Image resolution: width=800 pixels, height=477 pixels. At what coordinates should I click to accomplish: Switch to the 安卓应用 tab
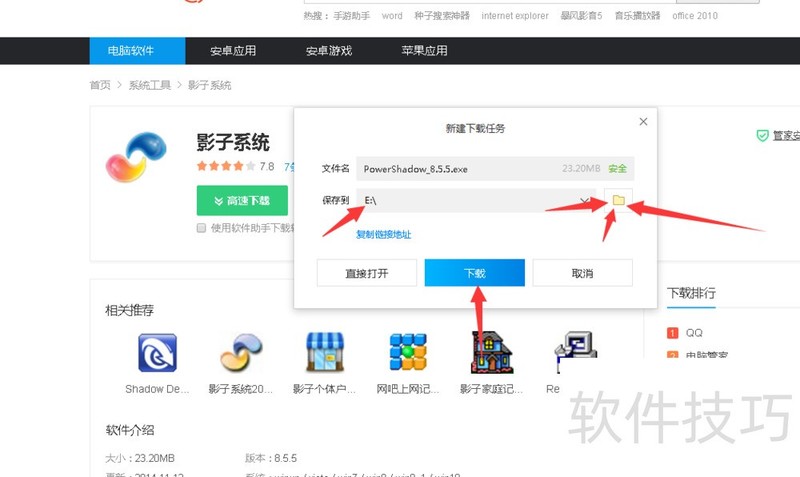coord(233,51)
